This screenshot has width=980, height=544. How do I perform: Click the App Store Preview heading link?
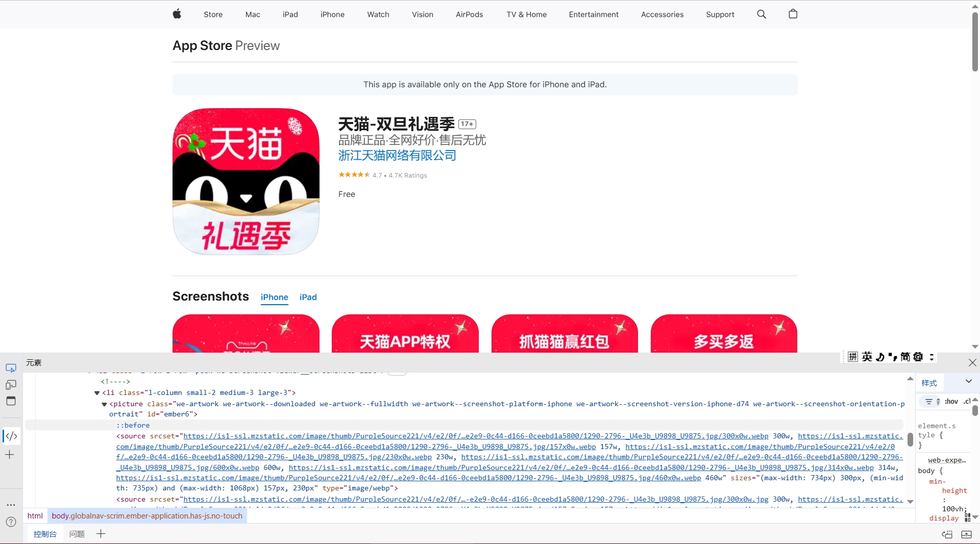[x=226, y=45]
